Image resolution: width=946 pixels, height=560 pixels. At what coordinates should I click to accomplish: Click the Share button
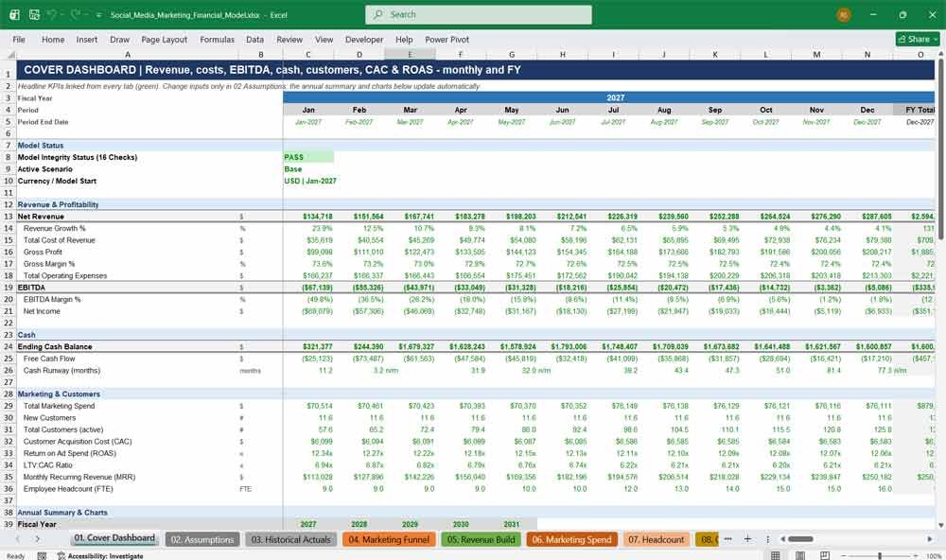click(918, 39)
